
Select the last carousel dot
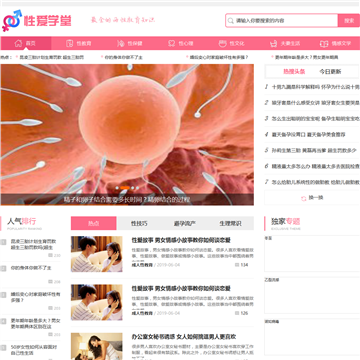(137, 188)
